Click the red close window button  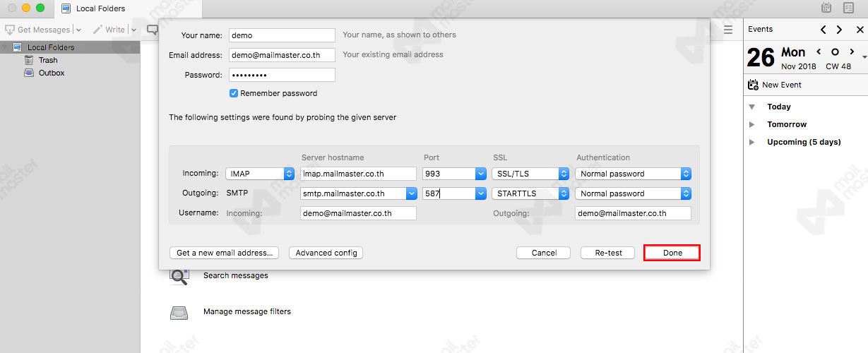point(11,8)
